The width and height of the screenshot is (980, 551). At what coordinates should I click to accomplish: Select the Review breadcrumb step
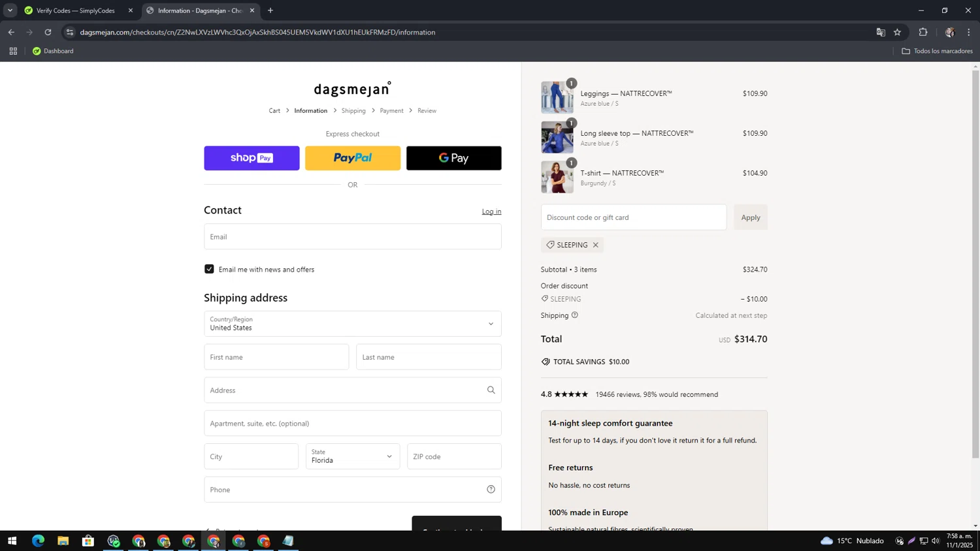point(427,111)
